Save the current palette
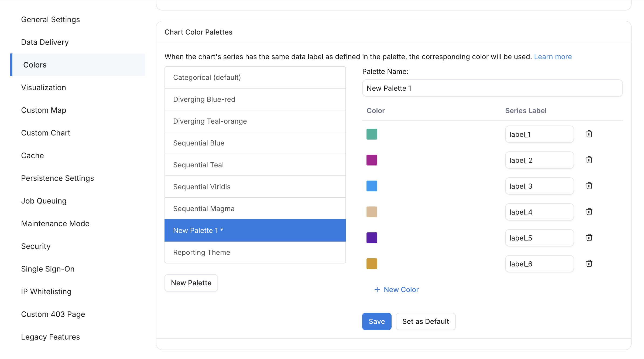This screenshot has height=359, width=644. [x=376, y=321]
